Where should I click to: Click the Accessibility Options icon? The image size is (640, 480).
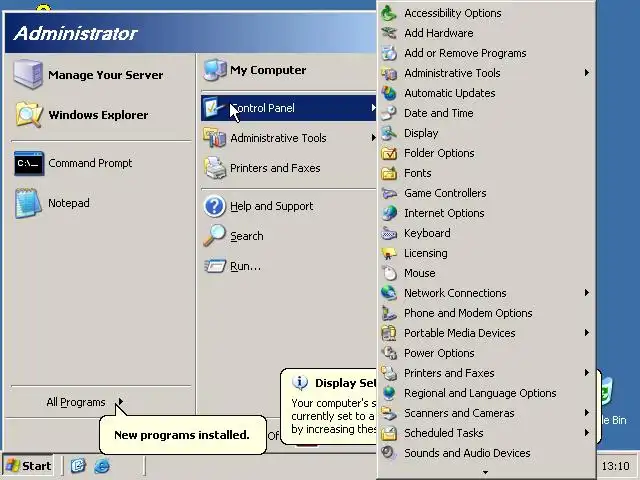coord(389,13)
